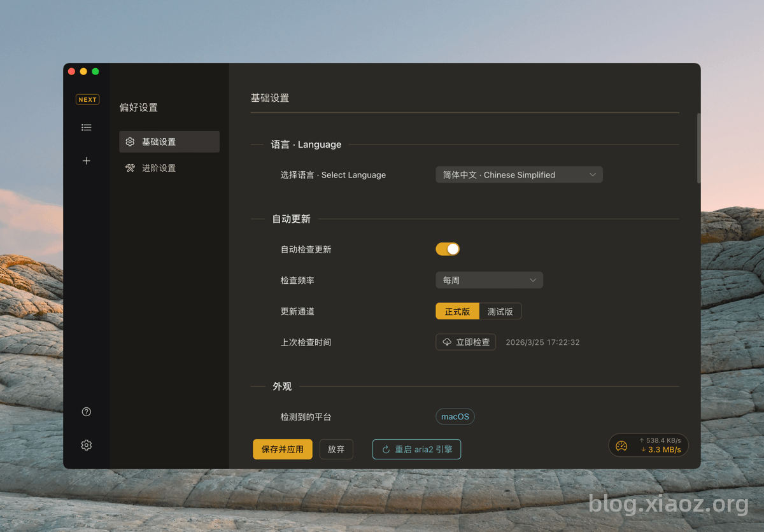Click the 立即检查 update check button
Screen dimensions: 764x532
465,342
